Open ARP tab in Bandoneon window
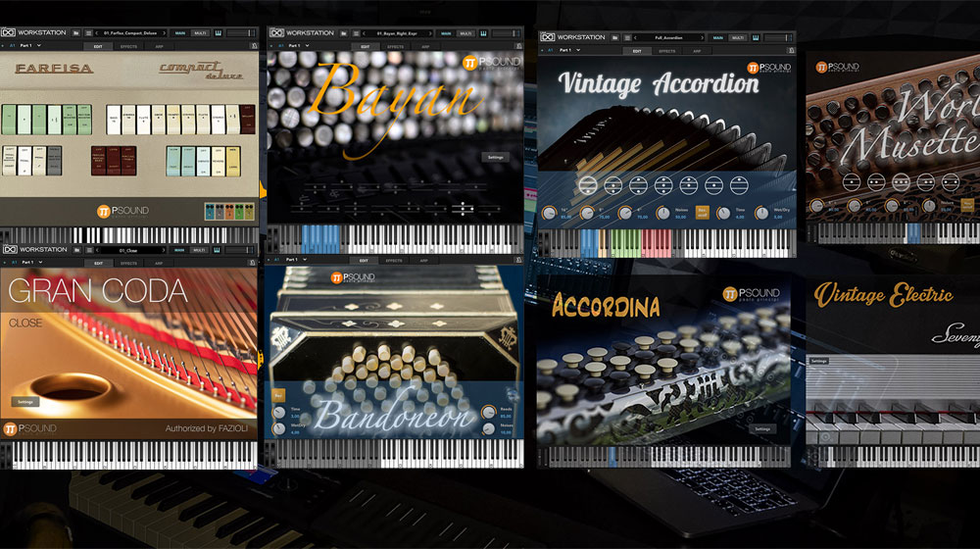Image resolution: width=980 pixels, height=549 pixels. click(423, 260)
